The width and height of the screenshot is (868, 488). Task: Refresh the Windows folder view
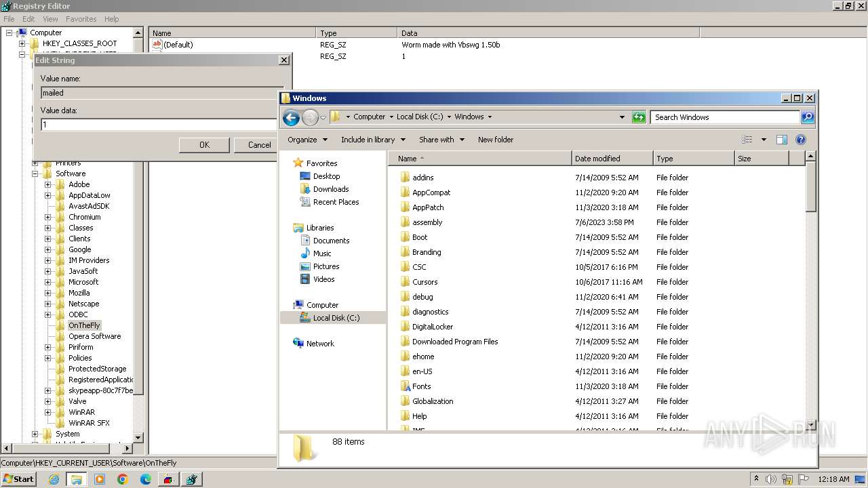[x=639, y=117]
